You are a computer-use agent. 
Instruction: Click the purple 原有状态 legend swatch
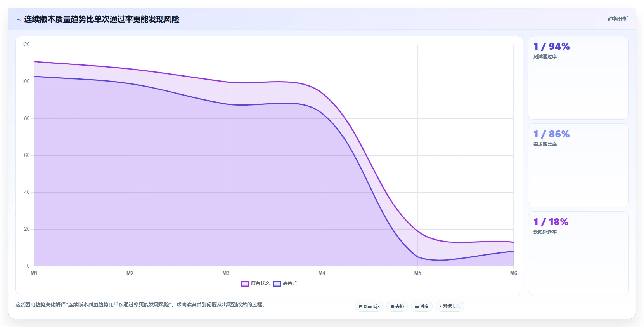245,284
